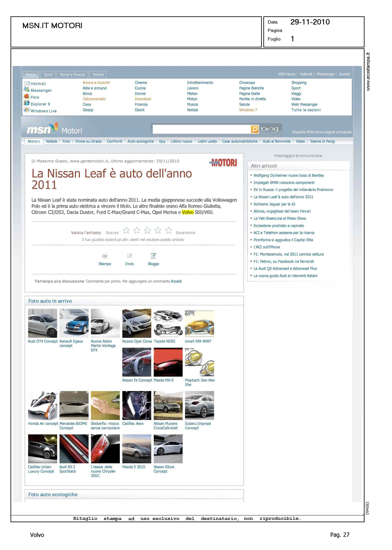
Task: Click the Invia email icon
Action: [x=129, y=256]
